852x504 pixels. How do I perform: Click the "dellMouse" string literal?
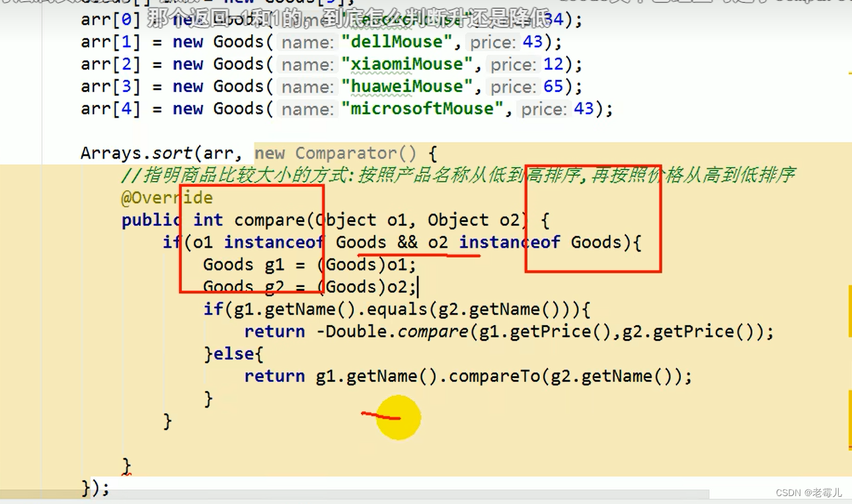397,42
